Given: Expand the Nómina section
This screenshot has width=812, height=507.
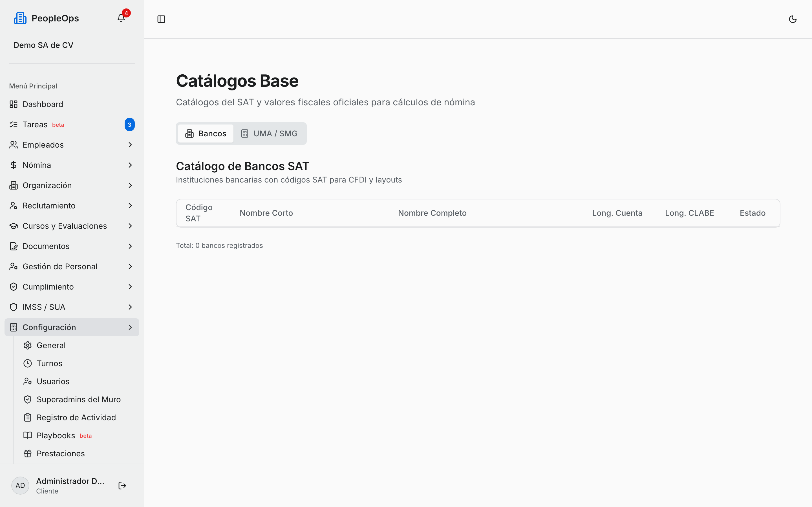Looking at the screenshot, I should [72, 165].
